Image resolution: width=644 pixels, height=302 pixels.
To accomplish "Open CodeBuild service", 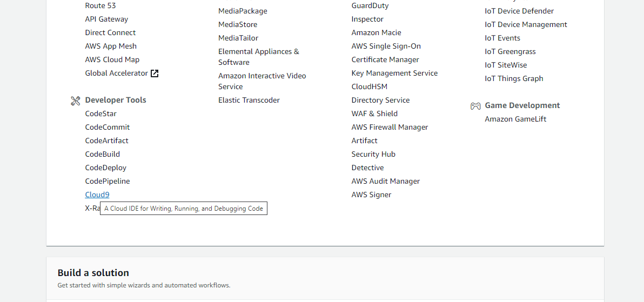I will (102, 155).
